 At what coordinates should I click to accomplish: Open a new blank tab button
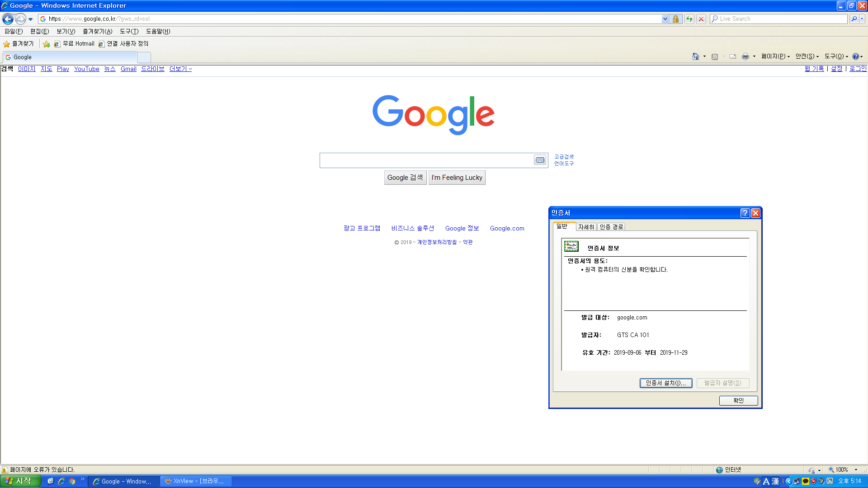pos(144,57)
